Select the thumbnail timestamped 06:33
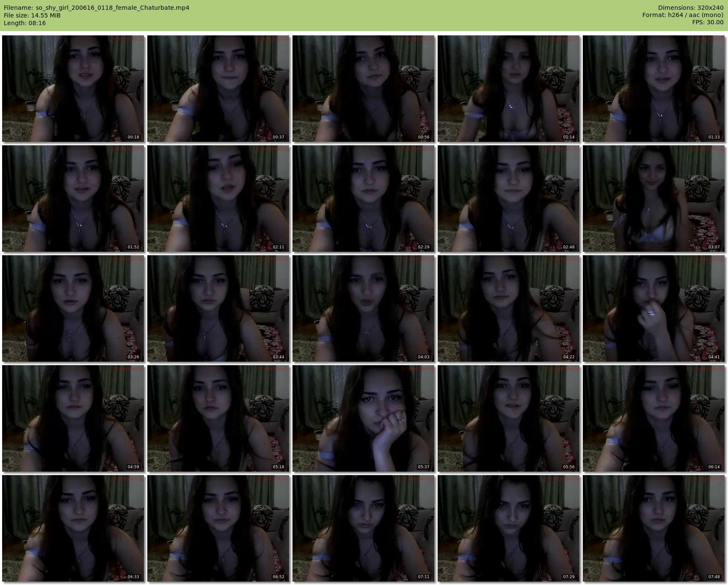This screenshot has height=585, width=728. pyautogui.click(x=73, y=528)
